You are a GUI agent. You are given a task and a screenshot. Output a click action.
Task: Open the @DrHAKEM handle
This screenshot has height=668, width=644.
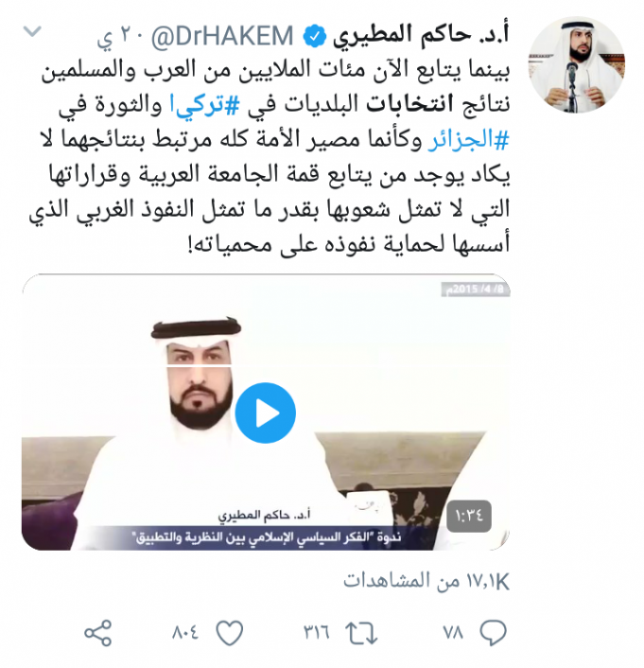click(222, 36)
